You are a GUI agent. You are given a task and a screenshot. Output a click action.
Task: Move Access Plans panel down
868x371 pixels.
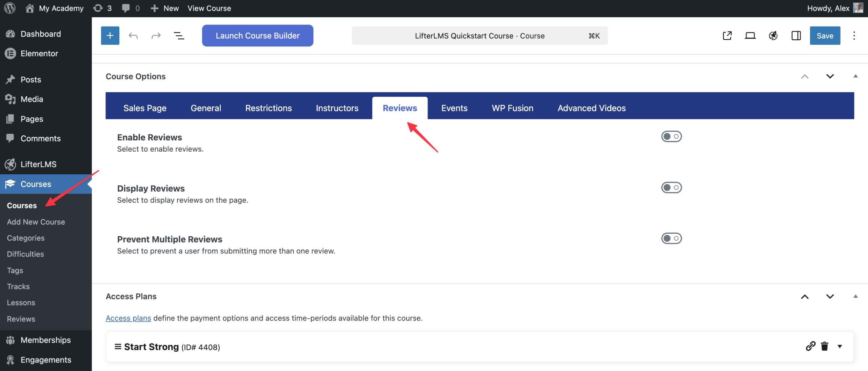pyautogui.click(x=830, y=296)
